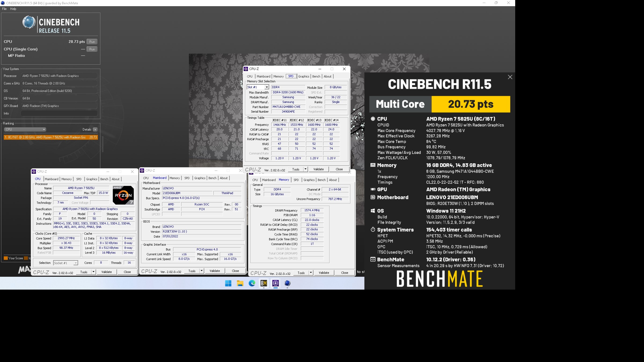Click the CPU chip icon in BenchMate panel

click(373, 119)
